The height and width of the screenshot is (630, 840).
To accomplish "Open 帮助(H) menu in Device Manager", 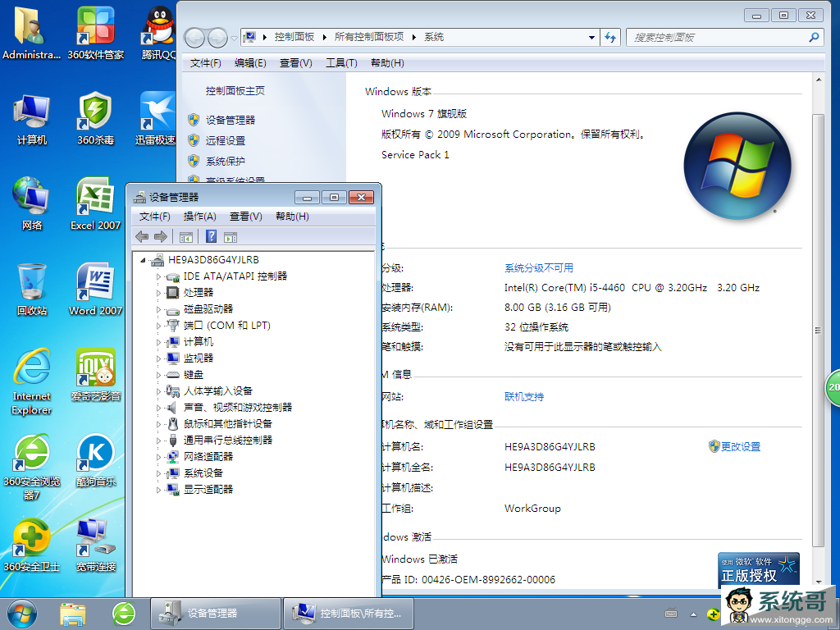I will tap(292, 217).
